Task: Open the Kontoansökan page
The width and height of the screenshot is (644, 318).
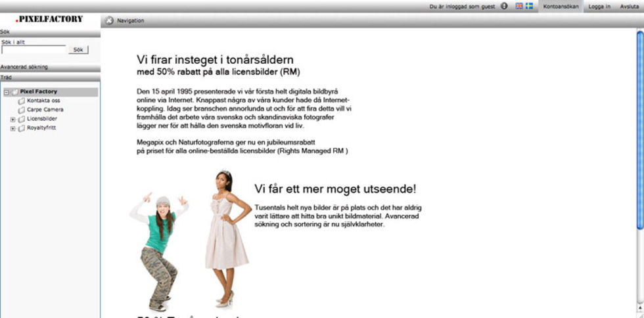Action: click(561, 6)
